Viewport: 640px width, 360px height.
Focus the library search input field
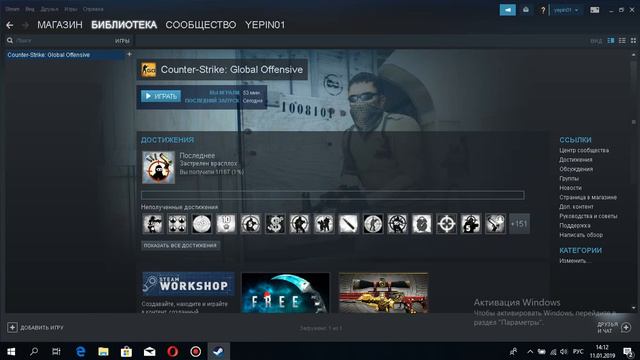click(x=63, y=41)
